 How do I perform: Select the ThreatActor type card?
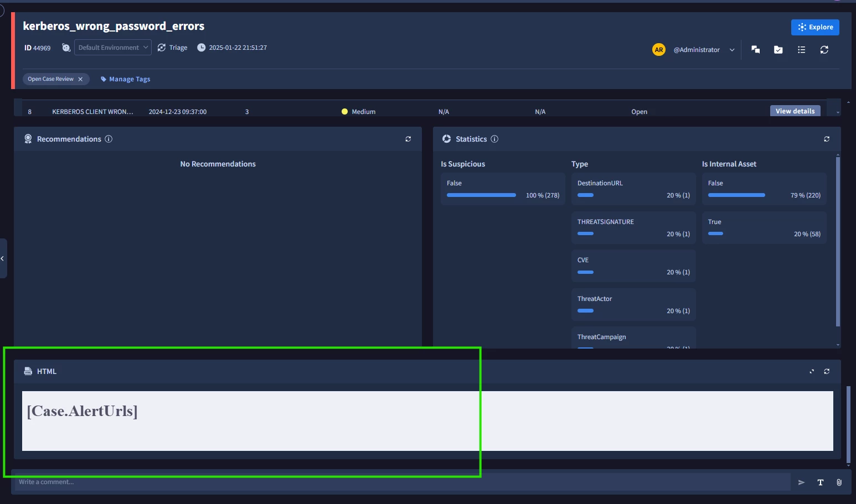633,305
